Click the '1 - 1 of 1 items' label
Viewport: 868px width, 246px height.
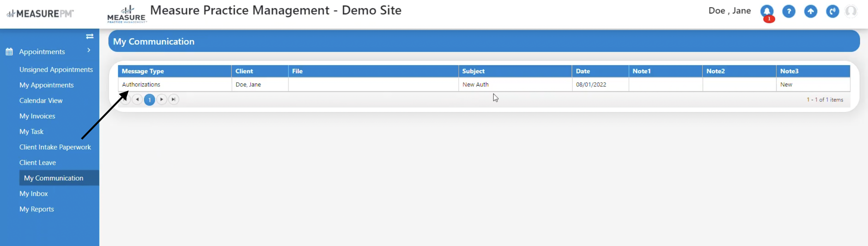(825, 100)
